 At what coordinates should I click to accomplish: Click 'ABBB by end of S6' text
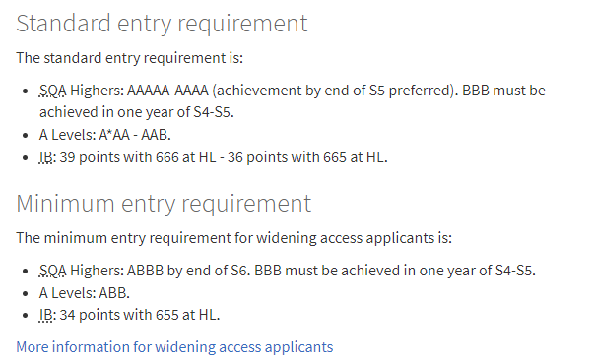tap(187, 271)
